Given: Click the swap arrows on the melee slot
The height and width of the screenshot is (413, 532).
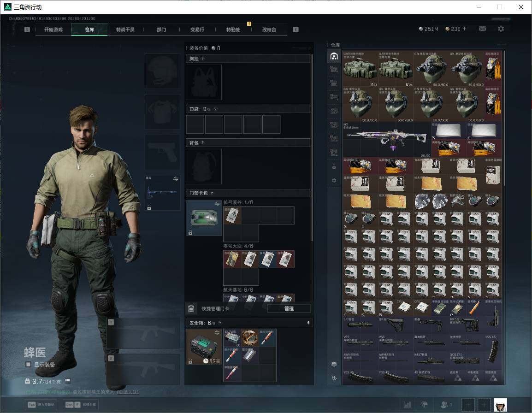Looking at the screenshot, I should 176,179.
